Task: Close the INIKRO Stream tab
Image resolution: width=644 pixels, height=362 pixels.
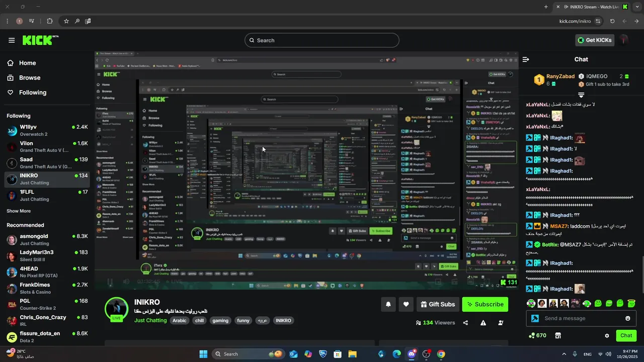Action: click(x=558, y=7)
